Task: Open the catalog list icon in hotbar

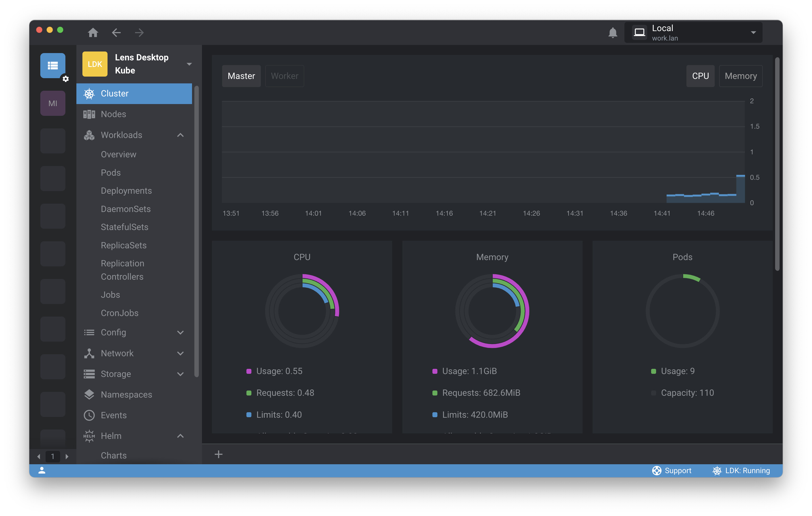Action: pos(53,65)
